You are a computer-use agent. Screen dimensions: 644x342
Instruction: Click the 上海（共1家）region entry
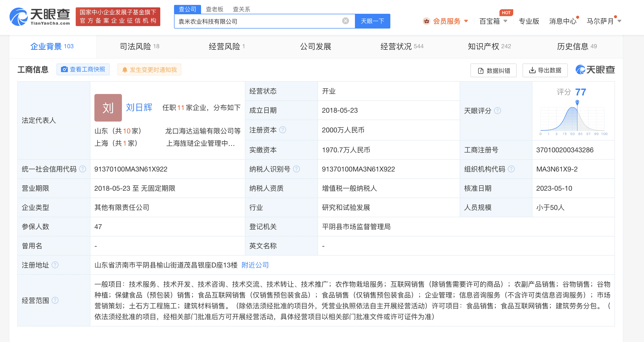click(x=116, y=143)
